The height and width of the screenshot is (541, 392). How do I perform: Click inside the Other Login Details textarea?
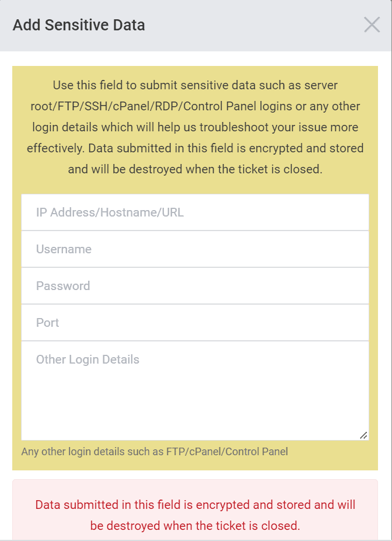pos(195,385)
